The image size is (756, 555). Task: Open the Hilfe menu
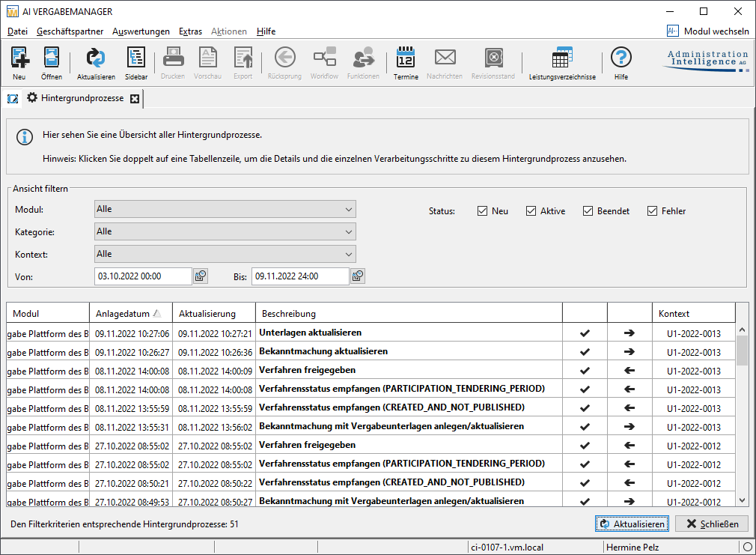coord(266,31)
